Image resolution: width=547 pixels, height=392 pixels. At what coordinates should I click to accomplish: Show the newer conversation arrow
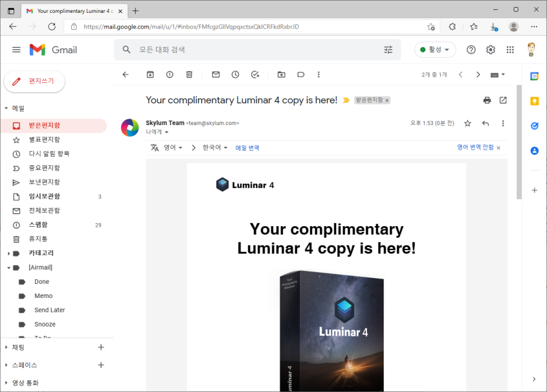(x=461, y=75)
